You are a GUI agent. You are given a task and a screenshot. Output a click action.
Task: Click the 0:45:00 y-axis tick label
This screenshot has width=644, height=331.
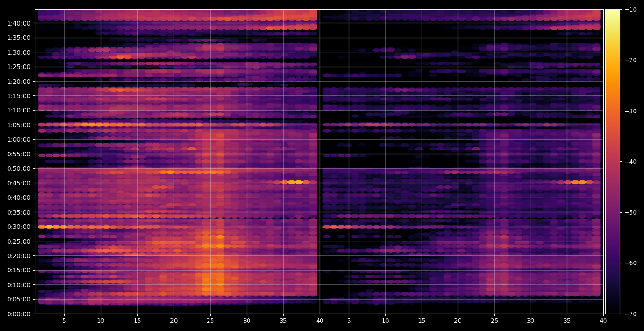(19, 183)
